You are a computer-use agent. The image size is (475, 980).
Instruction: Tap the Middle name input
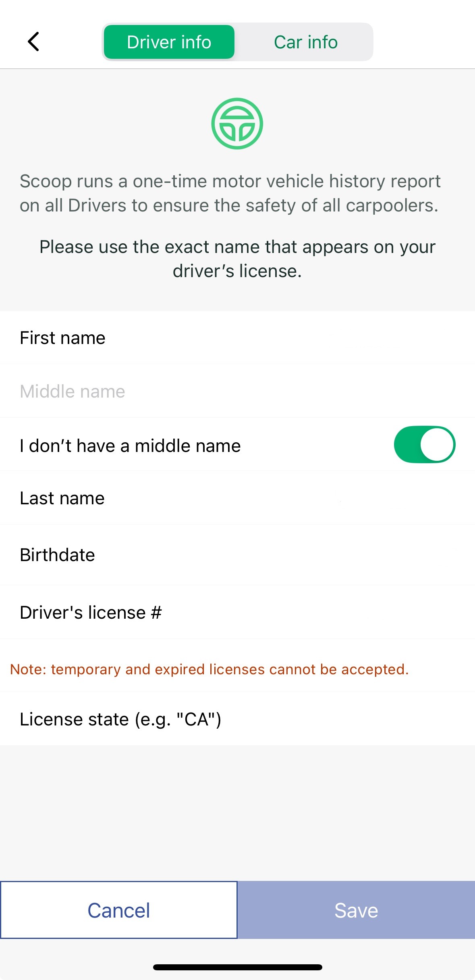point(237,392)
